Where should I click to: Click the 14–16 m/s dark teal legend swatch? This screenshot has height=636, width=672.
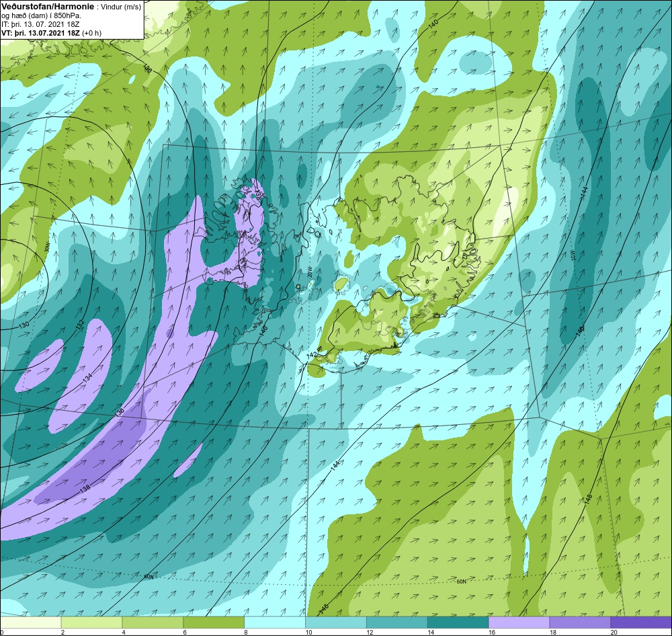coord(458,623)
